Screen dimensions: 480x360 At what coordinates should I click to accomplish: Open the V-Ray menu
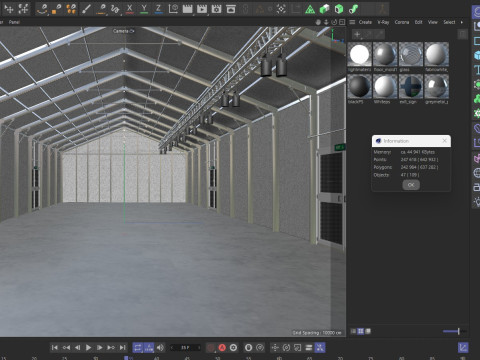[x=383, y=22]
